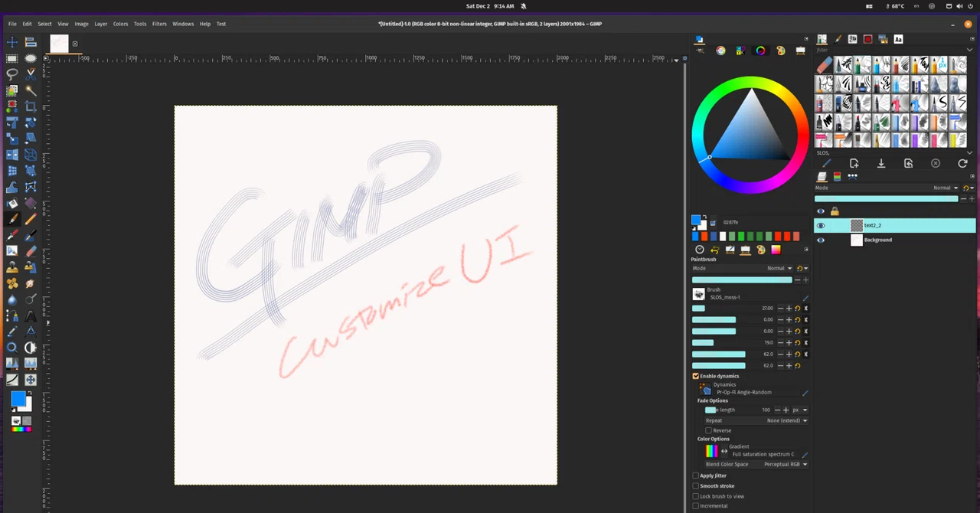Open the Layer menu
The height and width of the screenshot is (513, 980).
coord(101,24)
